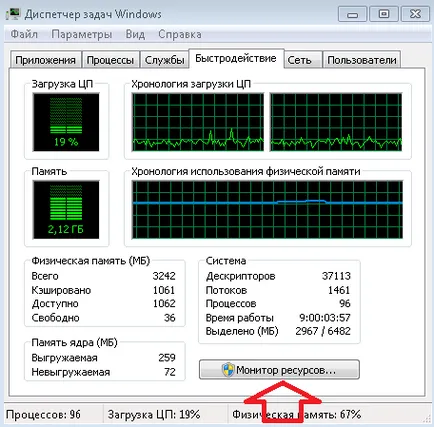Click the Память 2,12 ГБ gauge
Viewport: 434px width, 427px height.
click(66, 210)
